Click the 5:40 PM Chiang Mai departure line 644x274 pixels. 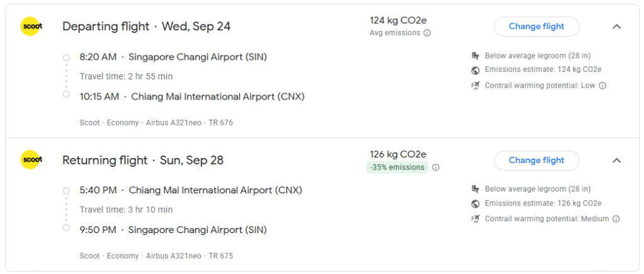coord(191,191)
